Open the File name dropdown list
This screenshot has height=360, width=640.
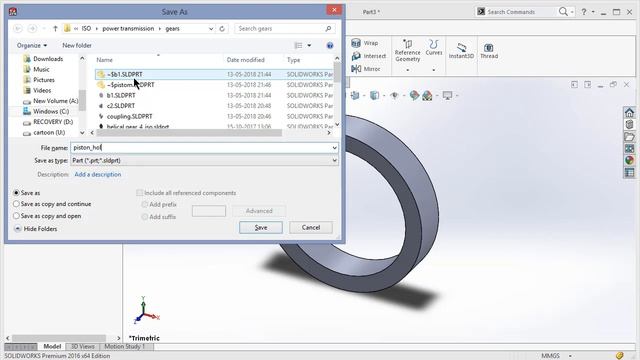[334, 148]
